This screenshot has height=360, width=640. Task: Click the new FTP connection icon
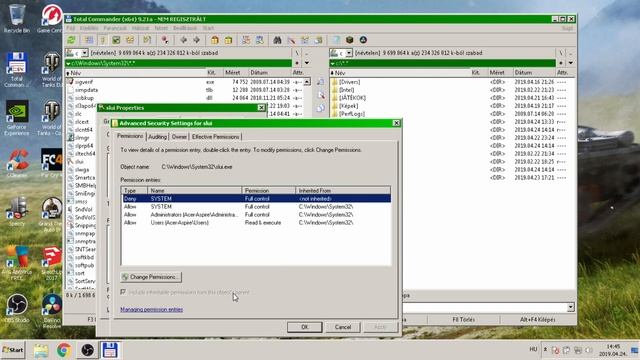259,40
